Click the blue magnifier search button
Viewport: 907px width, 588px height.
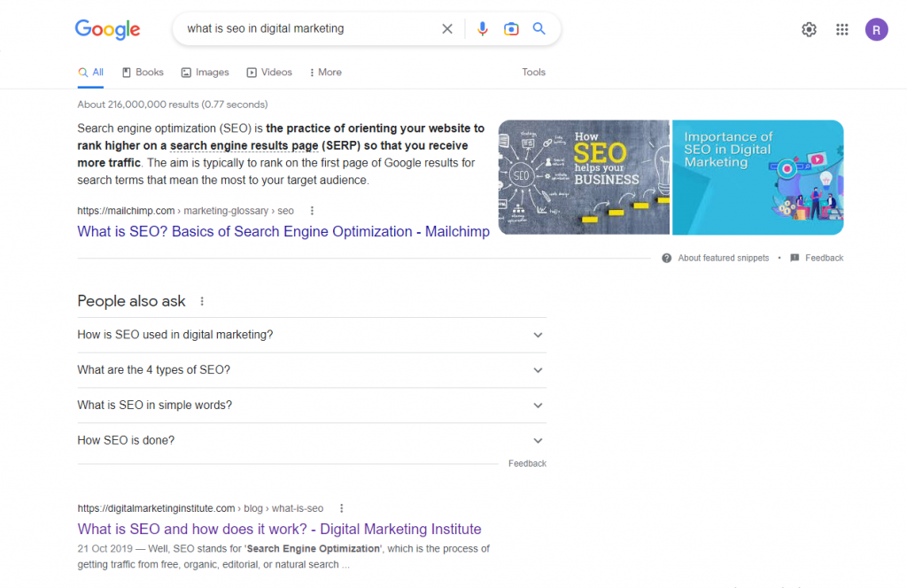coord(539,29)
